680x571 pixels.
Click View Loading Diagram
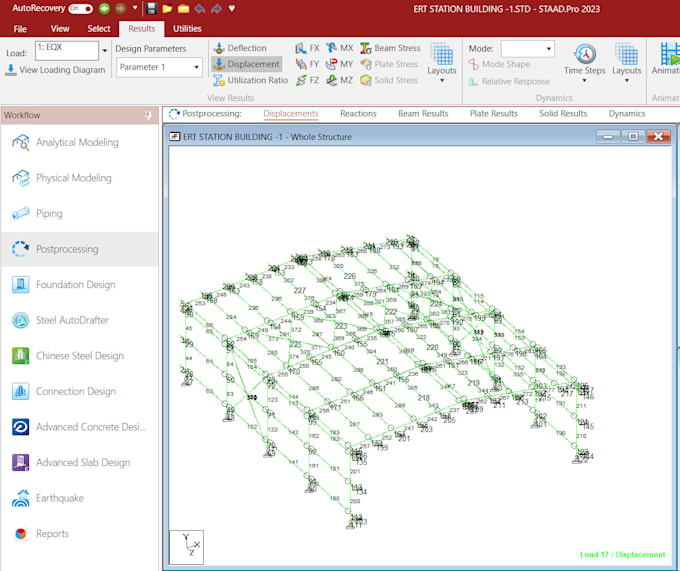click(56, 70)
